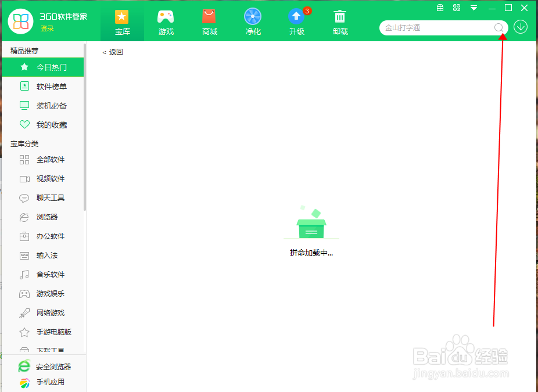The height and width of the screenshot is (392, 538).
Task: Click the gift box icon in title bar
Action: click(x=440, y=8)
